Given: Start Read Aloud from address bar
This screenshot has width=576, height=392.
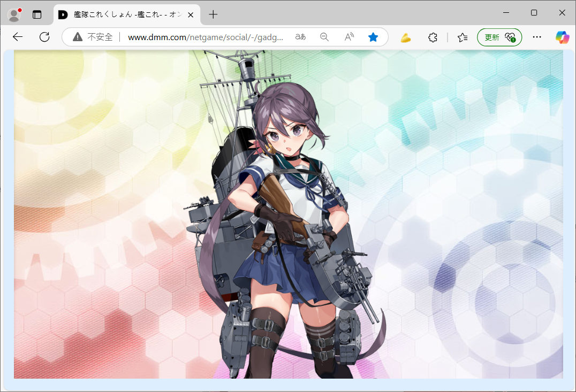Looking at the screenshot, I should pyautogui.click(x=349, y=37).
